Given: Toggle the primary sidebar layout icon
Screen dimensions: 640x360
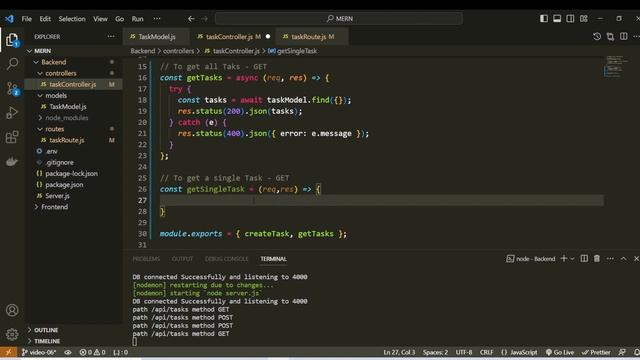Looking at the screenshot, I should 544,19.
